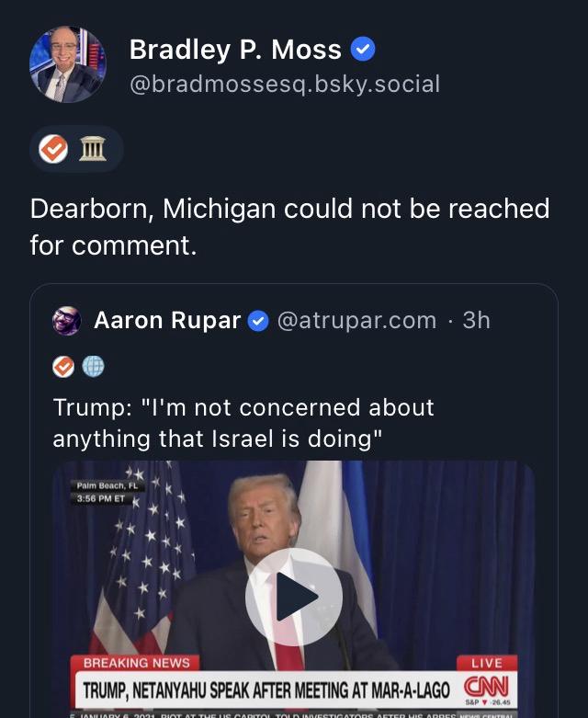Open the 3h timestamp of quoted post
Screen dimensions: 588x718
(x=476, y=320)
